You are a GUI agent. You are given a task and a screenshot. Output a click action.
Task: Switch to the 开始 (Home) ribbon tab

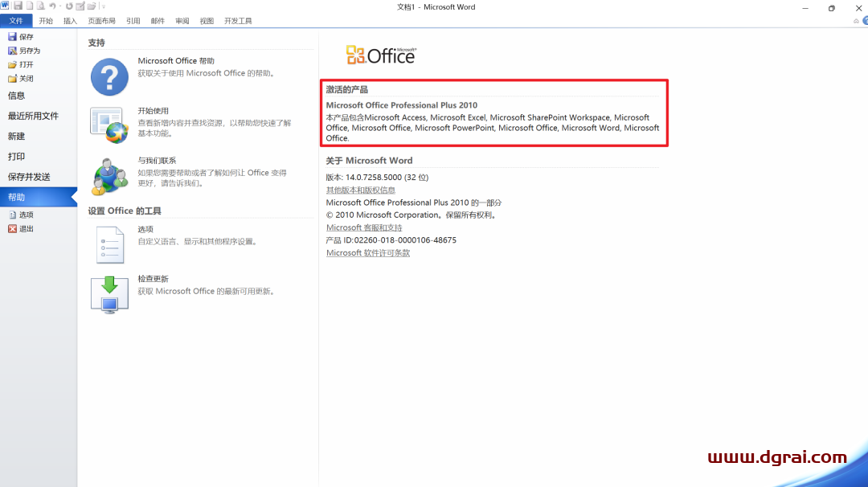click(46, 21)
